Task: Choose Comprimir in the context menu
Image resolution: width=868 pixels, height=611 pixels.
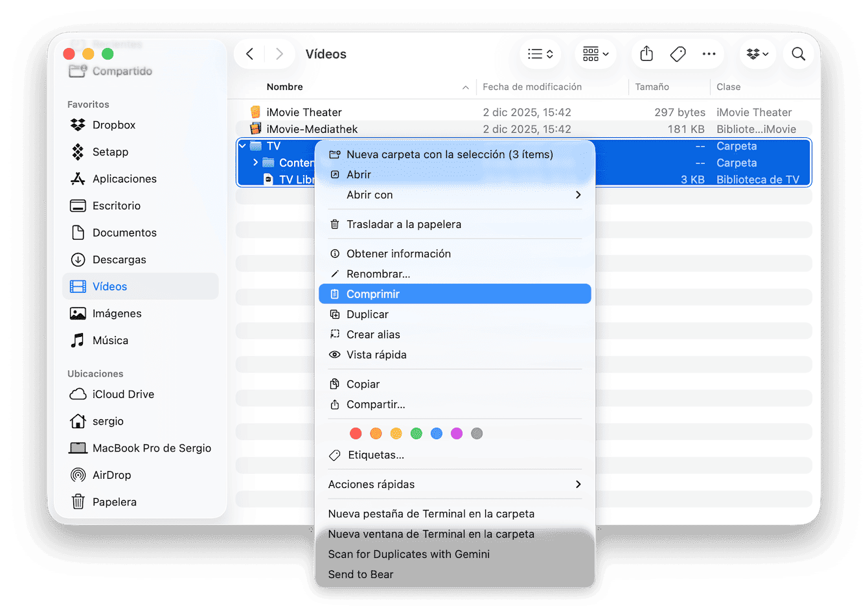Action: pos(455,294)
